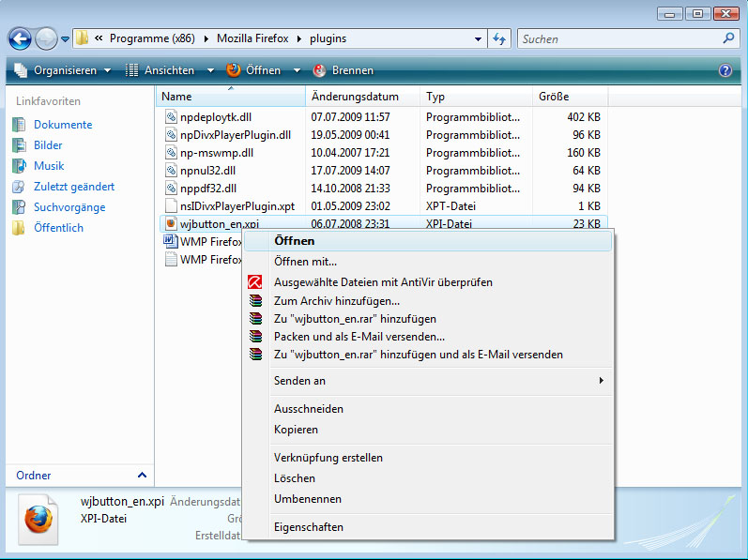Click the folder icon in address bar
The width and height of the screenshot is (748, 560).
[83, 38]
